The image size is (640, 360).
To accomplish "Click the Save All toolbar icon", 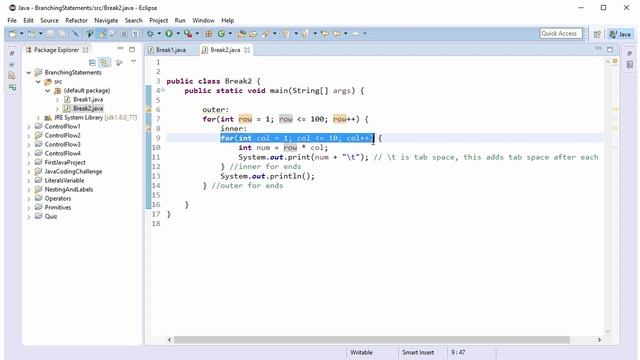I will click(62, 34).
